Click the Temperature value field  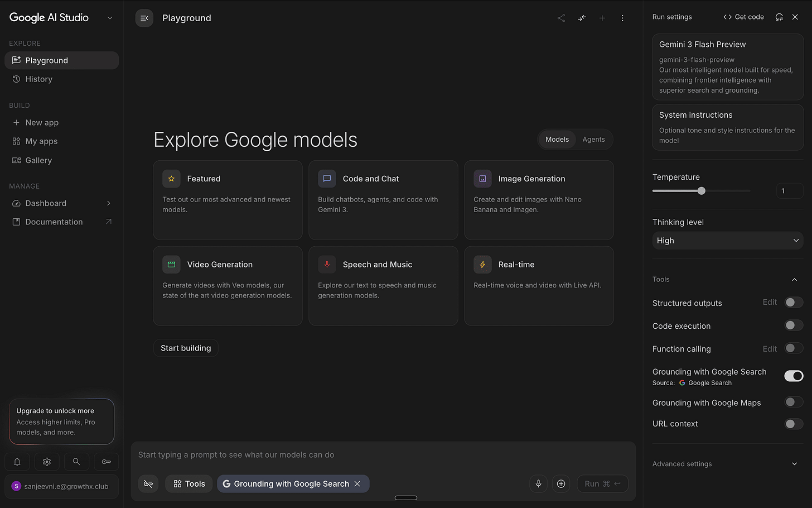[790, 191]
